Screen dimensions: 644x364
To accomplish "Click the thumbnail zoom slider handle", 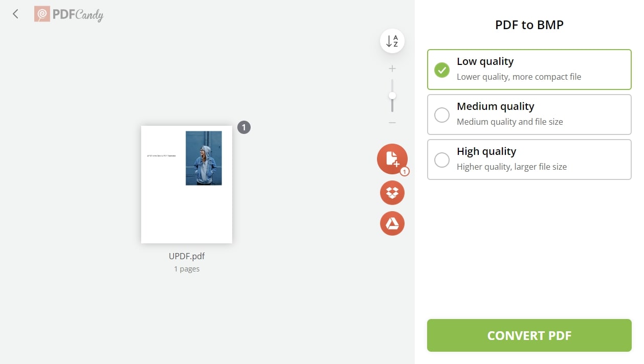I will click(392, 96).
